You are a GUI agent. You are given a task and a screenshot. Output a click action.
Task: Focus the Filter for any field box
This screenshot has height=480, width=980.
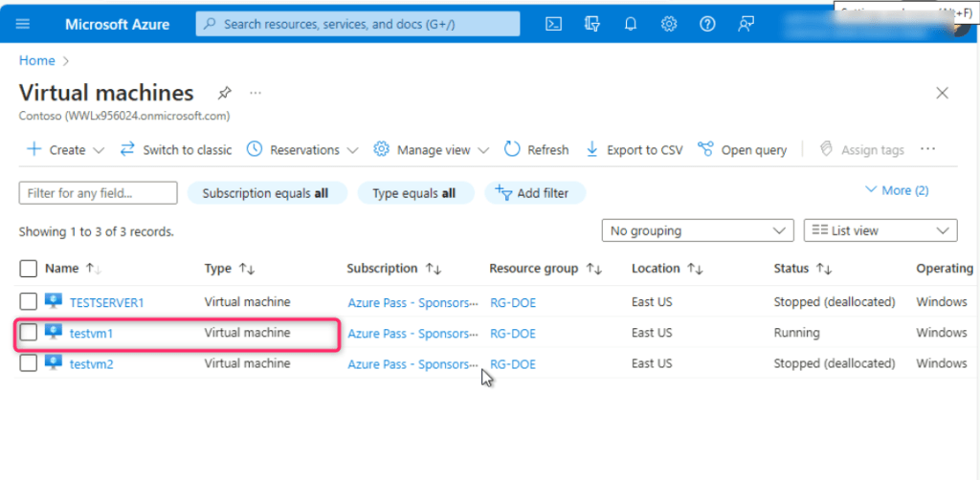pos(98,193)
